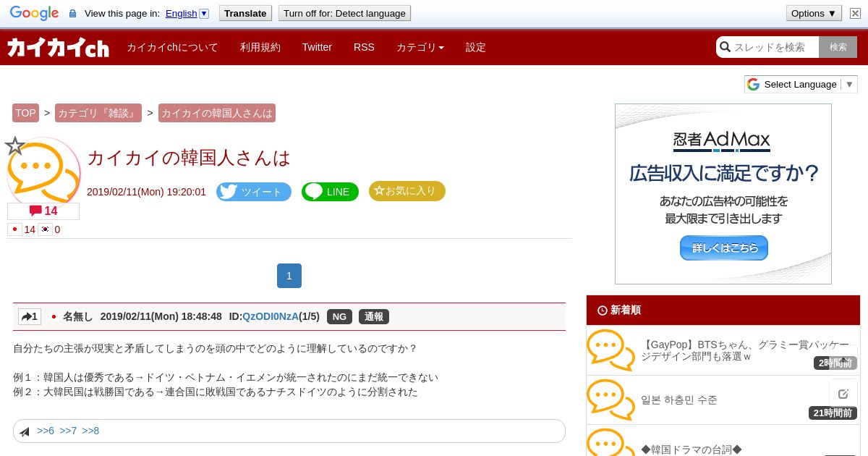Click the BTS Grammy thread title text
The image size is (868, 456).
(x=745, y=350)
